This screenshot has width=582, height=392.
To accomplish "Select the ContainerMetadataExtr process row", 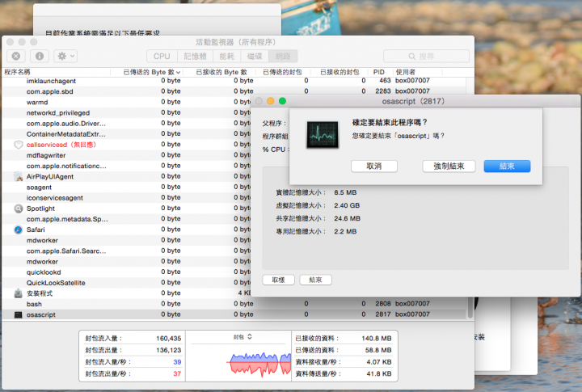I will click(x=126, y=133).
